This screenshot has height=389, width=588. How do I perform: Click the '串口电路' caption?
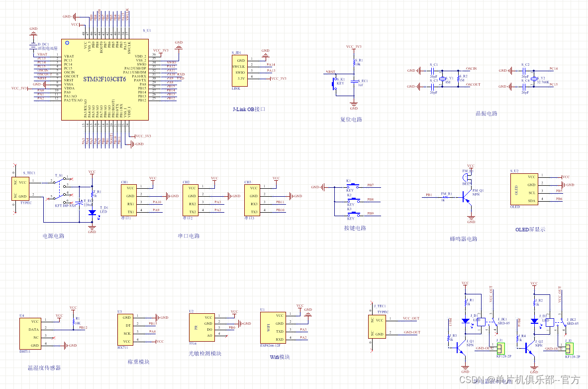point(189,236)
